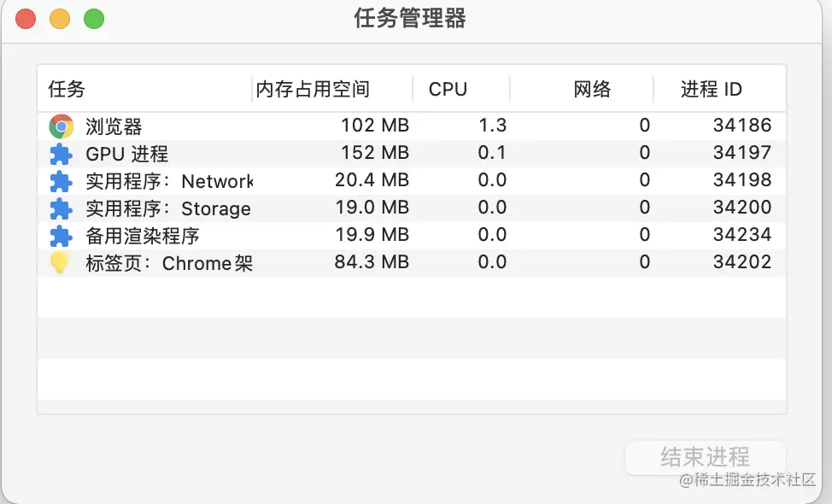Click the 任务管理器 window title
Image resolution: width=832 pixels, height=504 pixels.
pos(408,18)
